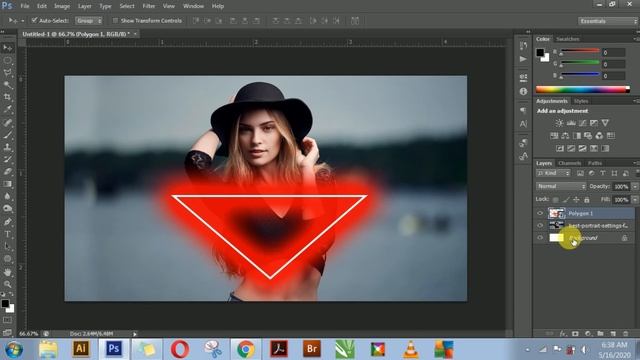Open the Window menu

(193, 6)
